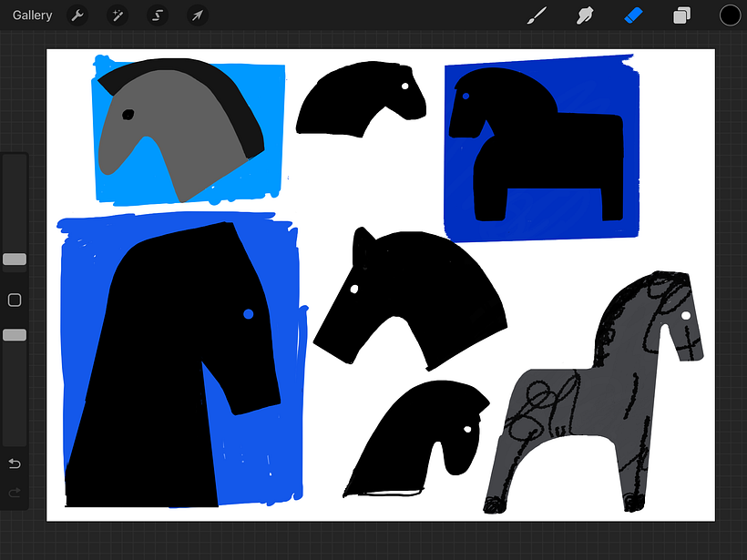This screenshot has height=560, width=747.
Task: Tap the redo arrow in sidebar
Action: 15,493
